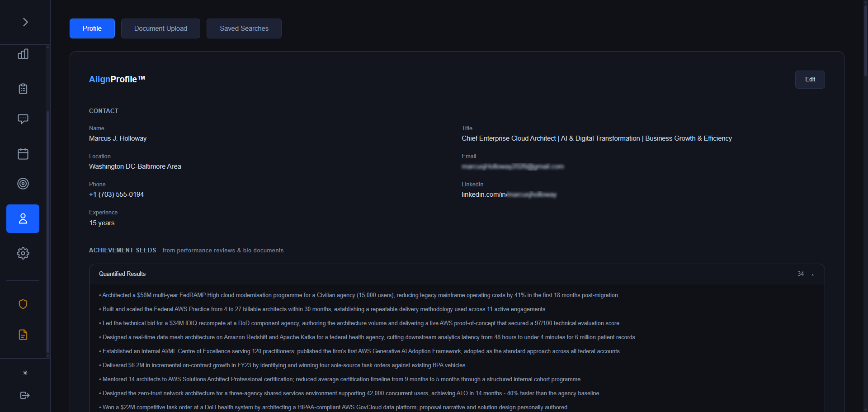Click the Achievement Seeds heading

(123, 250)
